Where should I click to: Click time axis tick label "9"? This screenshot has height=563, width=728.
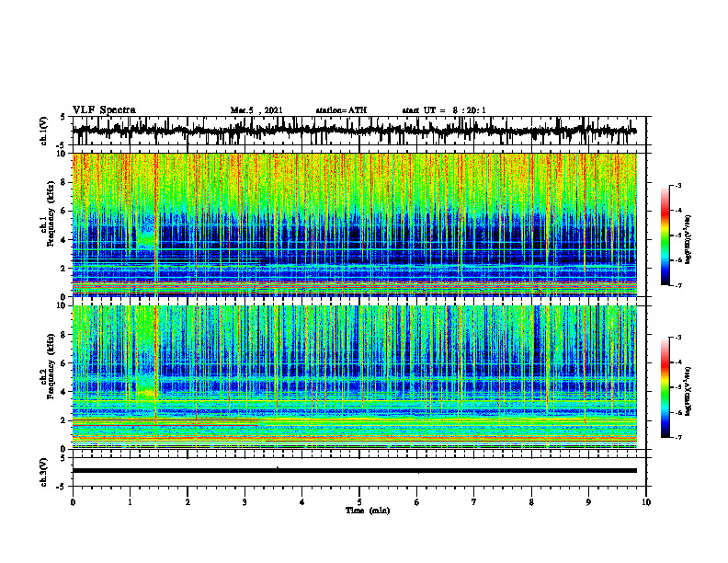coord(588,502)
